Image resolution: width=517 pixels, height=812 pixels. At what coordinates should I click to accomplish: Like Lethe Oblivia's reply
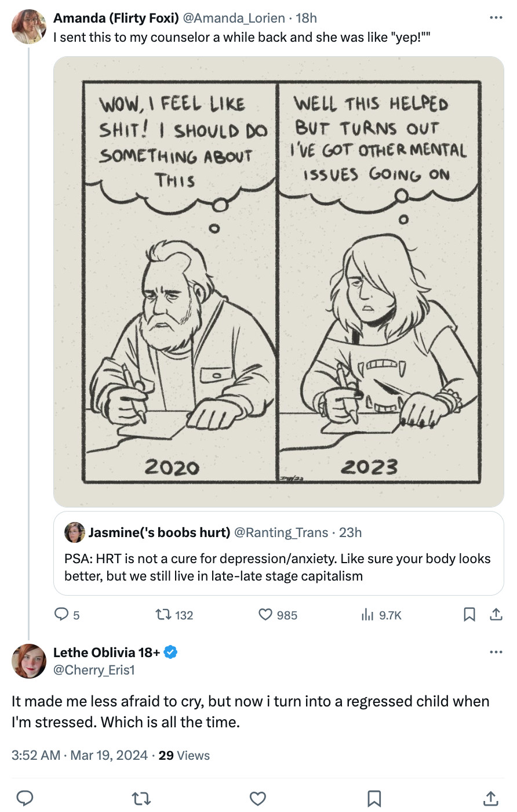[x=257, y=799]
